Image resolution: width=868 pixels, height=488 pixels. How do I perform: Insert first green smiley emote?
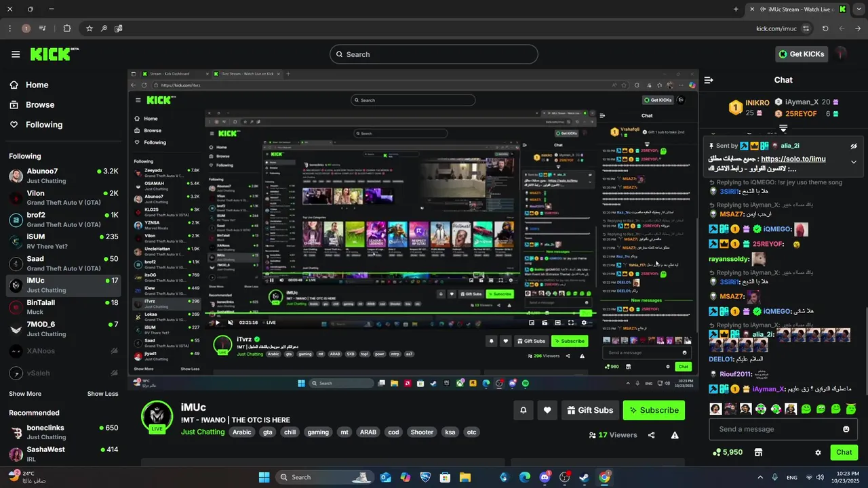(806, 409)
